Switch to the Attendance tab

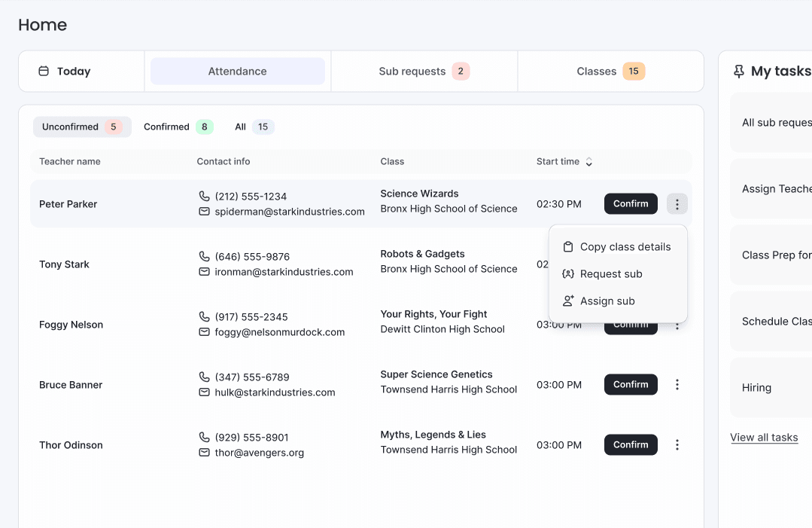point(238,71)
